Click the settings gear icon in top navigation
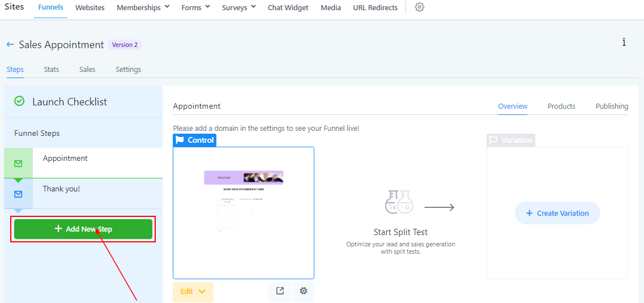 419,7
